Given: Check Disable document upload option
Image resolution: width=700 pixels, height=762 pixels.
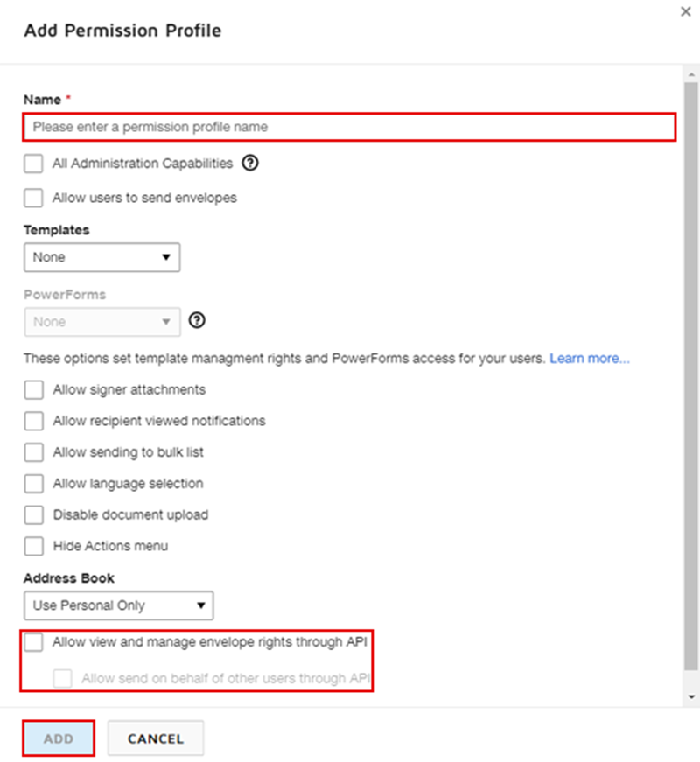Looking at the screenshot, I should tap(34, 514).
